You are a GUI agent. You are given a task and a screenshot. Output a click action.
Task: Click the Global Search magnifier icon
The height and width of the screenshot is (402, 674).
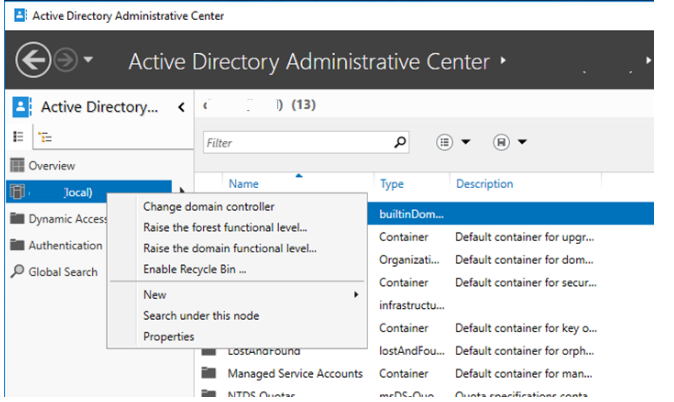coord(17,271)
